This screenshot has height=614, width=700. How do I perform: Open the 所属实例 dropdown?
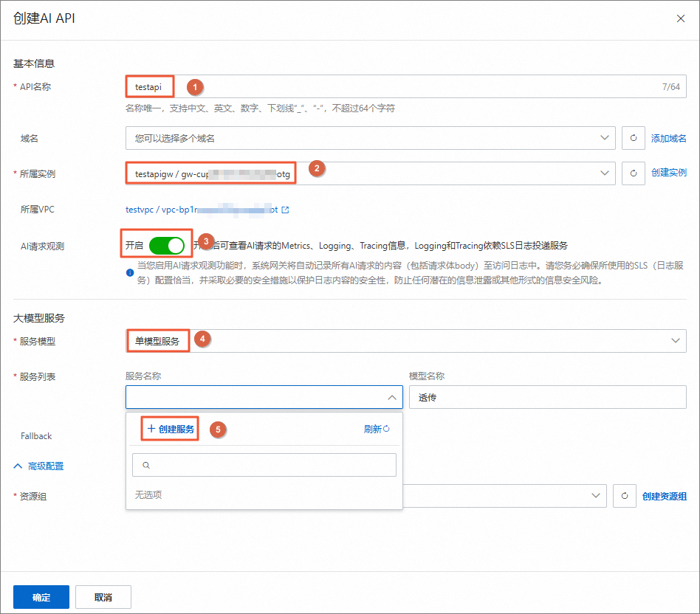(x=370, y=173)
